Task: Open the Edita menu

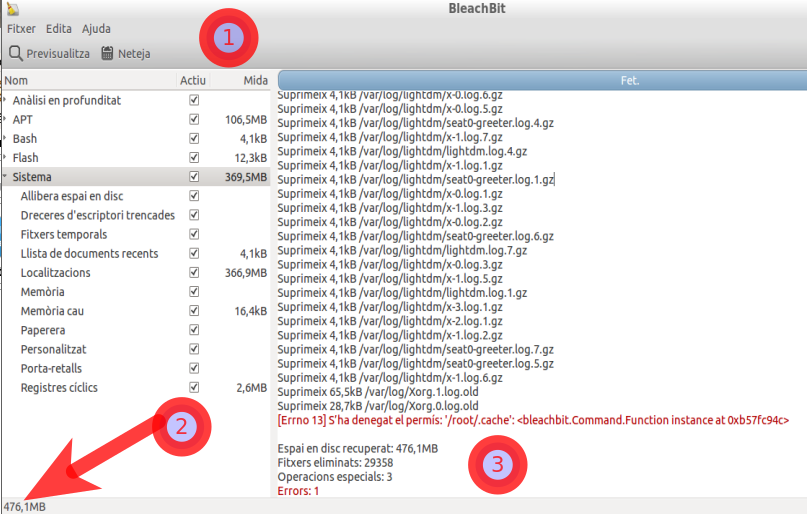Action: point(59,29)
